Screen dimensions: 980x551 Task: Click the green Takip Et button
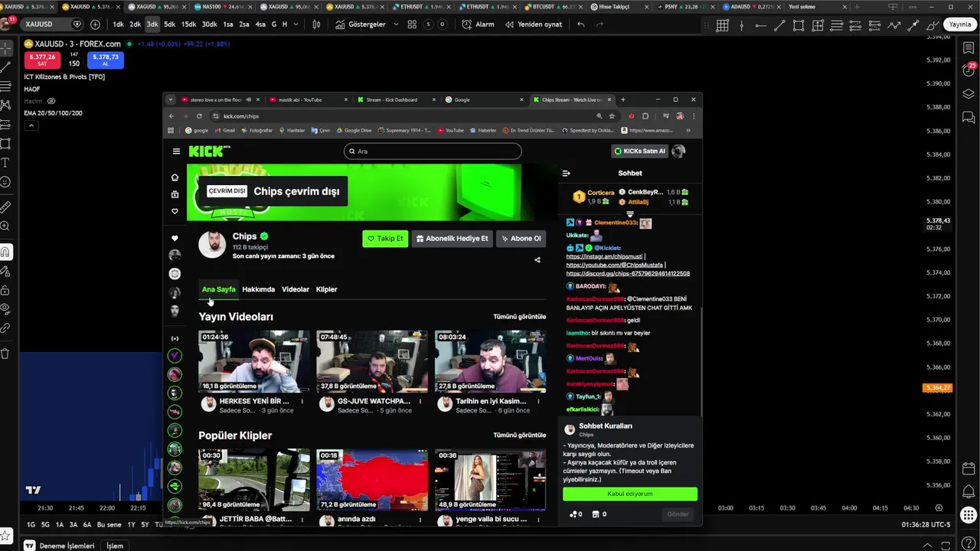pyautogui.click(x=385, y=239)
